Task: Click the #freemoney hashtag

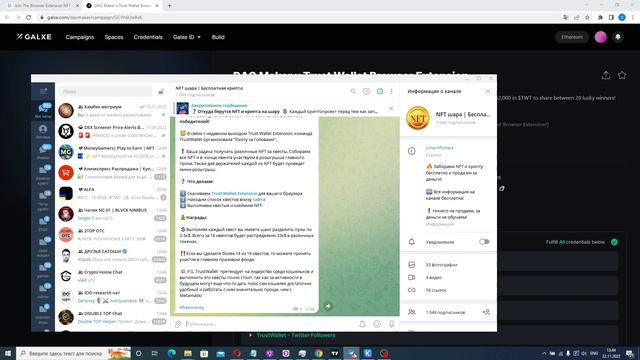Action: point(191,307)
